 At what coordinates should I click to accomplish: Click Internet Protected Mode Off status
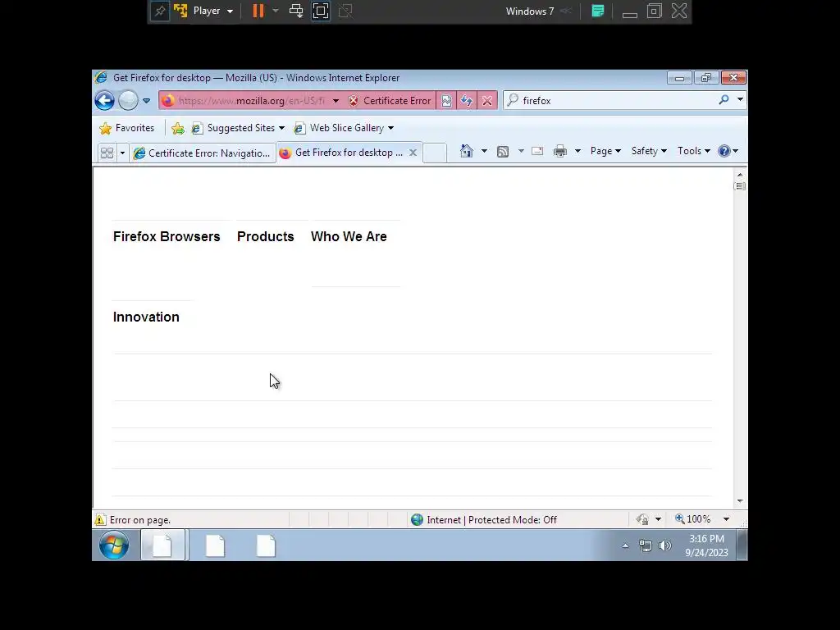(485, 519)
